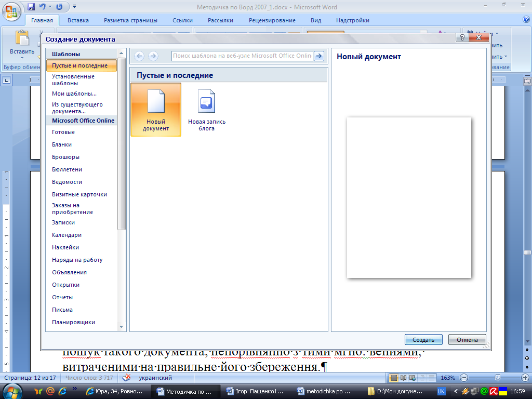Click the Отмена button
Viewport: 532px width, 399px height.
pos(467,340)
